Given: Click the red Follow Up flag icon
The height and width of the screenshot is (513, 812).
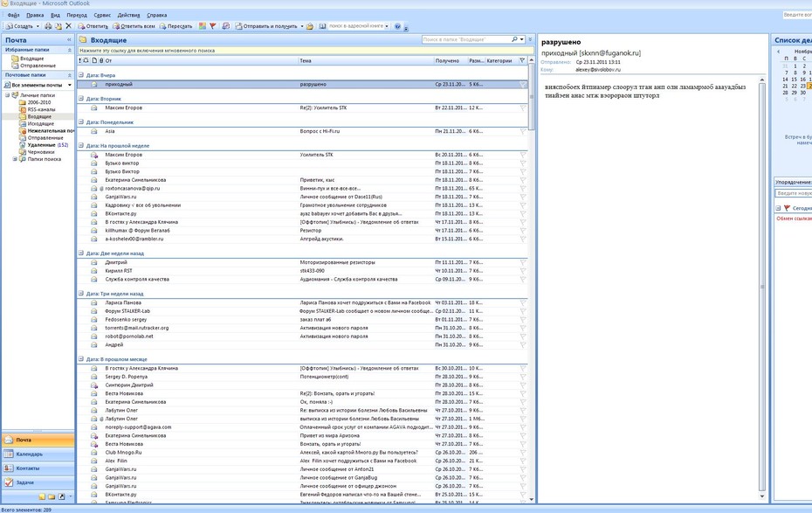Looking at the screenshot, I should 213,26.
